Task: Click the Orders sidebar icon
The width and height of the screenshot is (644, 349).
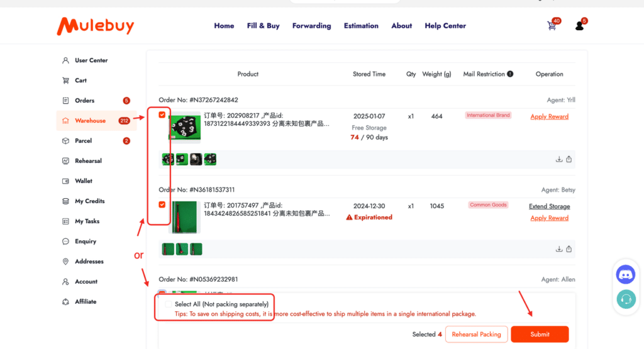Action: (65, 101)
